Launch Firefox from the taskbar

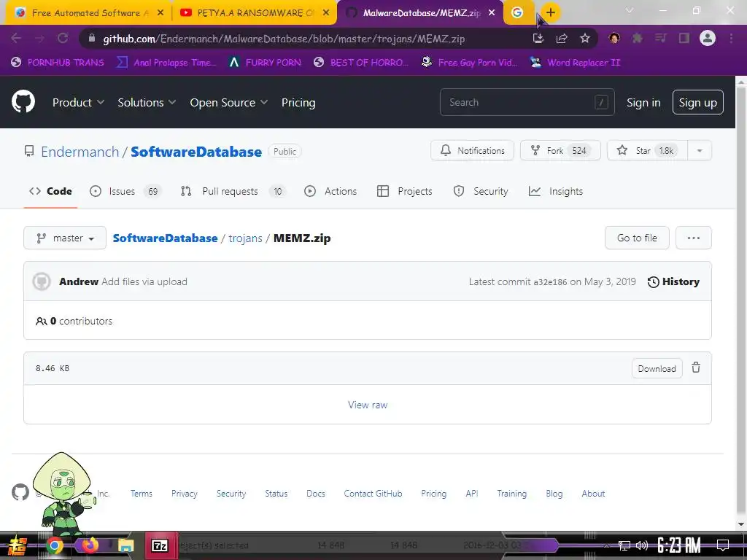(x=90, y=545)
